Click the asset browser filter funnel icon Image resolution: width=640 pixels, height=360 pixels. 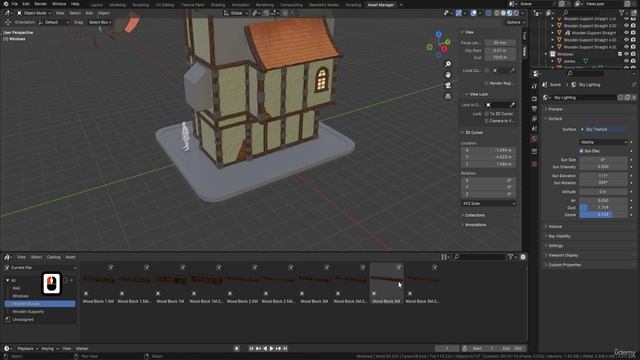coord(510,257)
